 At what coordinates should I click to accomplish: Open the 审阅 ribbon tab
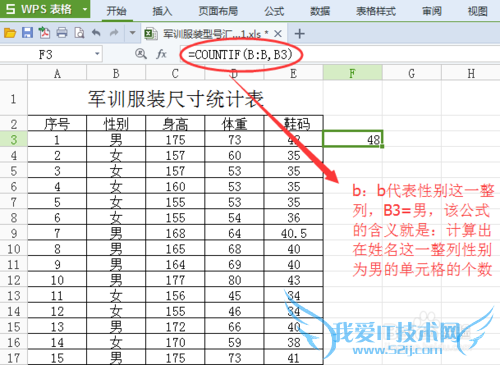click(x=432, y=11)
